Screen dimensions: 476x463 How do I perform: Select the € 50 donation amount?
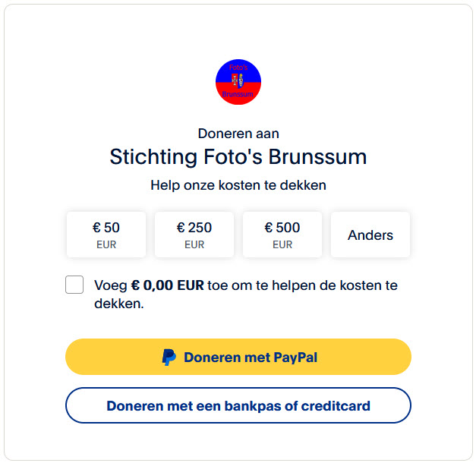pyautogui.click(x=106, y=235)
